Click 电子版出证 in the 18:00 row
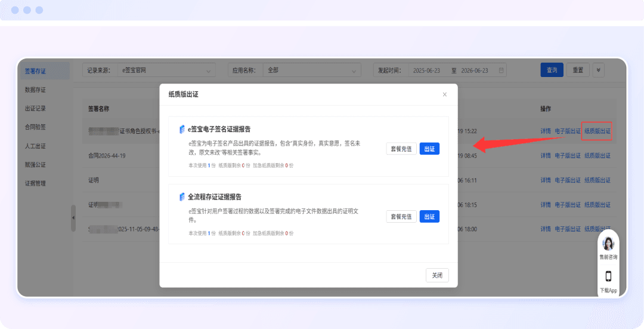This screenshot has height=329, width=644. (568, 229)
